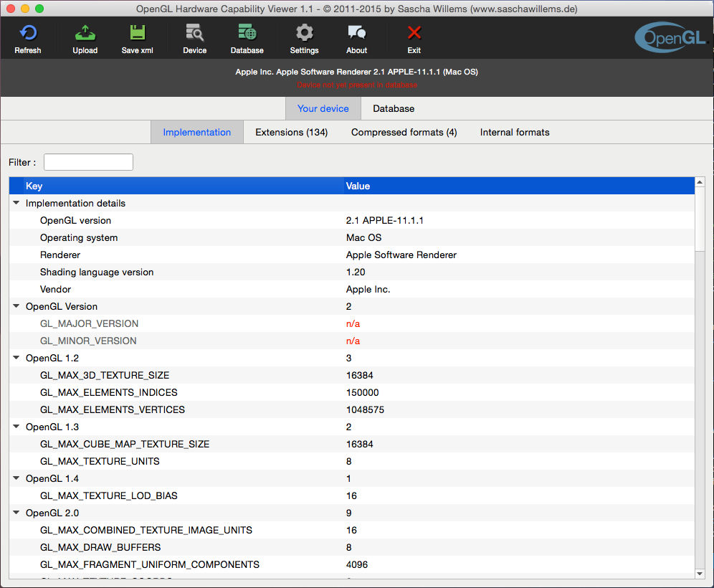
Task: Collapse the OpenGL 1.2 group
Action: pos(16,358)
